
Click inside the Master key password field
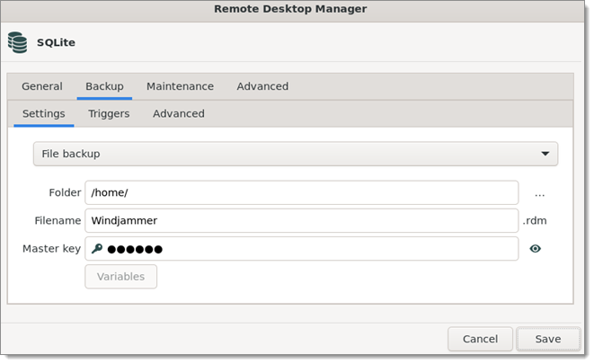coord(302,249)
